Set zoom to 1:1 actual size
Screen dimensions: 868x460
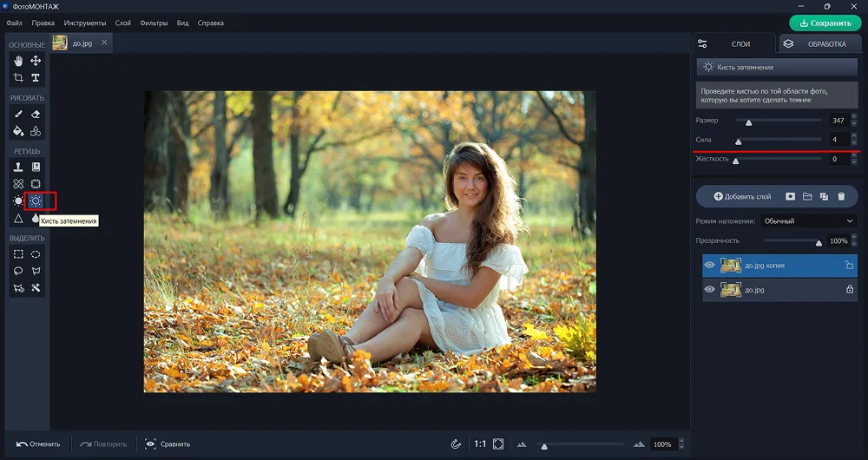click(480, 444)
